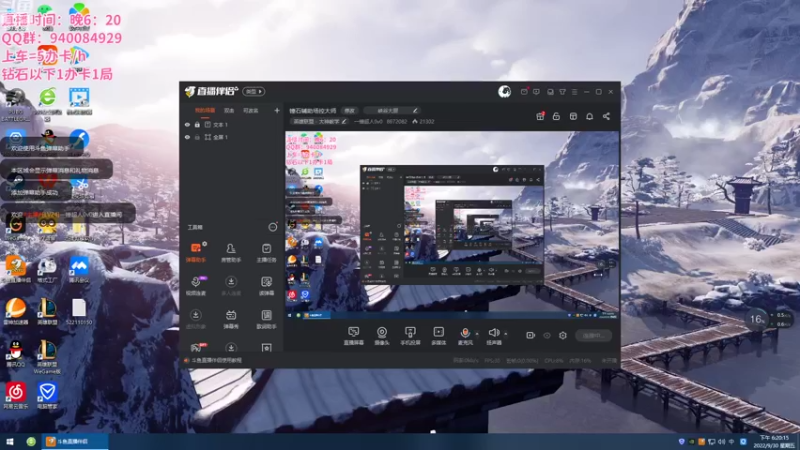Open the mode pill dropdown beside the logo
The width and height of the screenshot is (800, 450).
254,91
